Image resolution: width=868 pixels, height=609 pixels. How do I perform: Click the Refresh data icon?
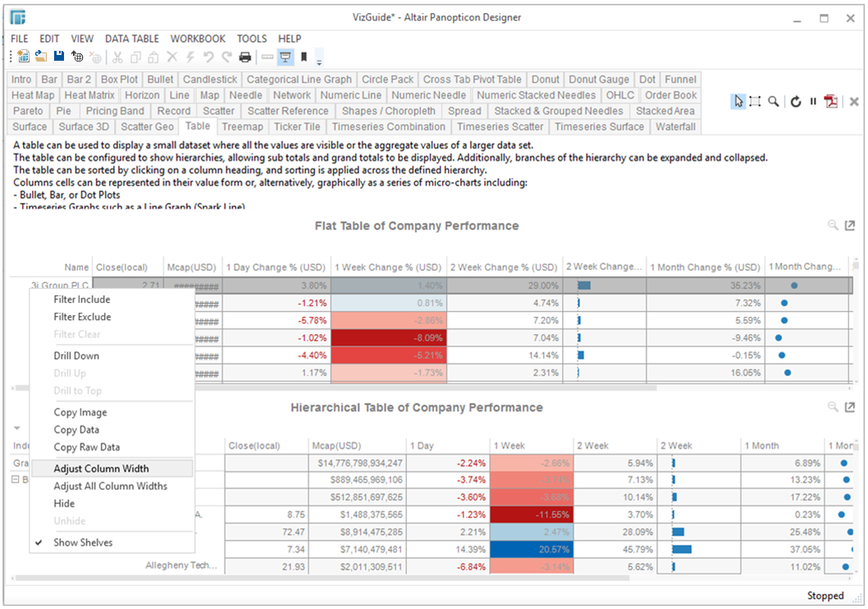pyautogui.click(x=795, y=102)
